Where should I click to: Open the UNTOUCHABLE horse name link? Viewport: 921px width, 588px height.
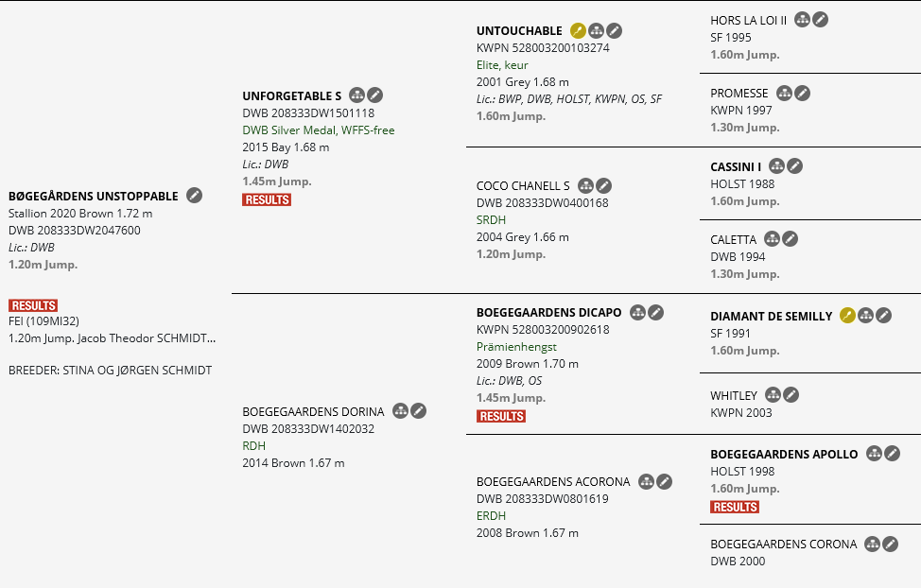519,31
